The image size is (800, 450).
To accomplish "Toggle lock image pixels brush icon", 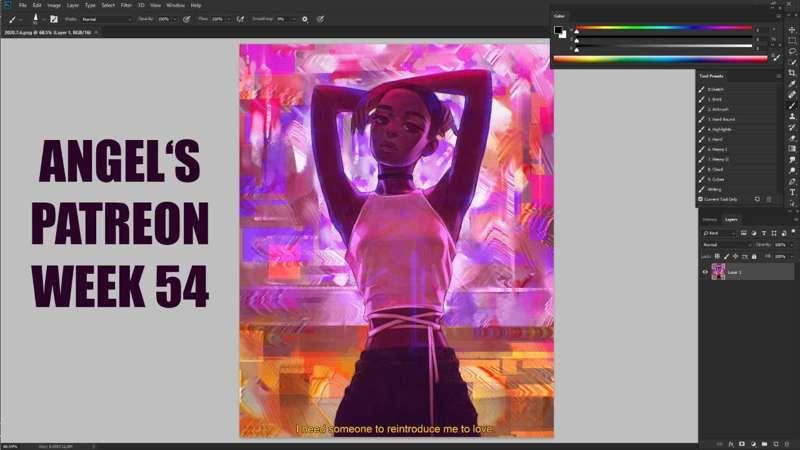I will (727, 256).
